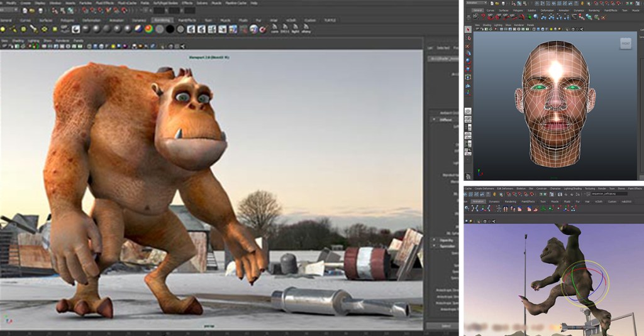This screenshot has width=644, height=336.
Task: Click the X coordinate input field
Action: (159, 10)
